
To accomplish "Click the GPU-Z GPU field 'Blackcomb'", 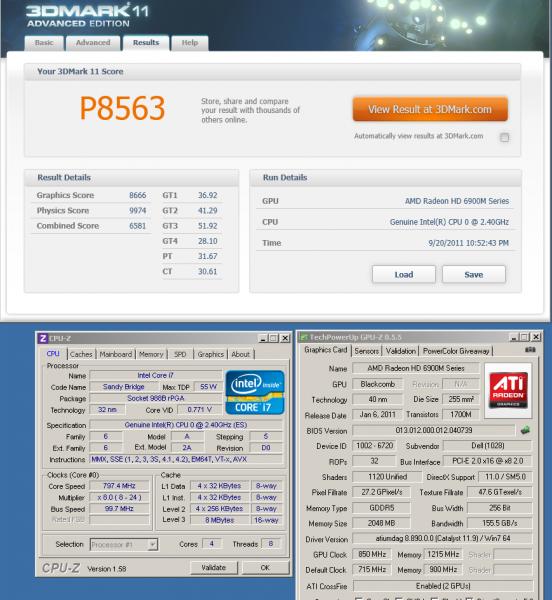I will pos(377,384).
